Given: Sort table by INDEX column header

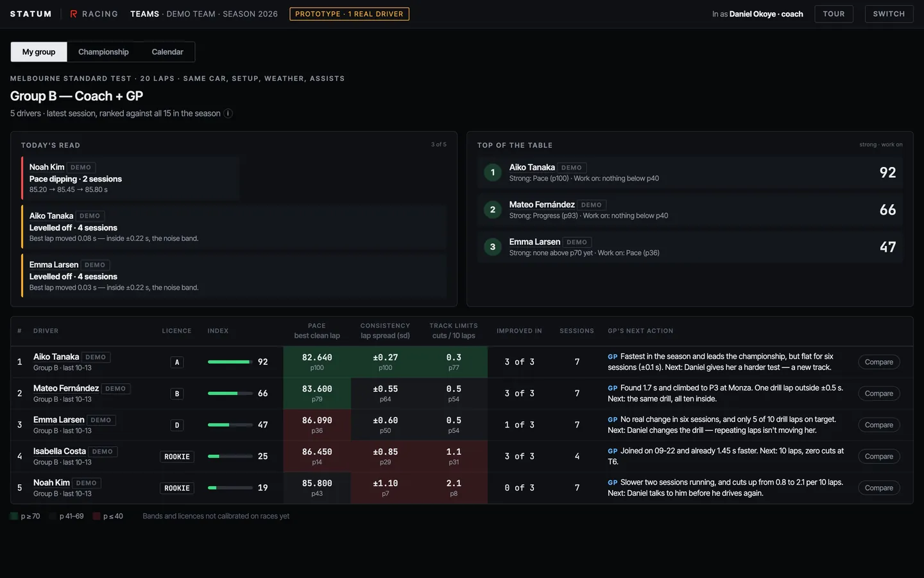Looking at the screenshot, I should point(218,331).
